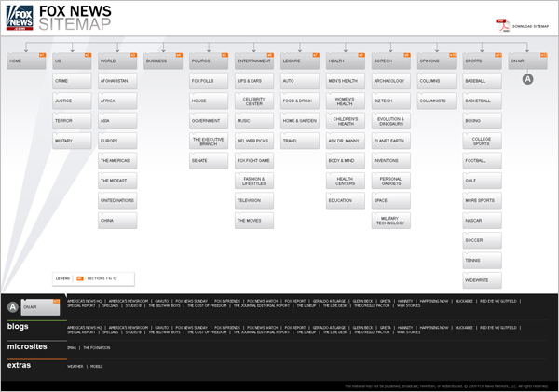Image resolution: width=559 pixels, height=392 pixels.
Task: Click THE FOXNATION microsite link
Action: (x=97, y=348)
